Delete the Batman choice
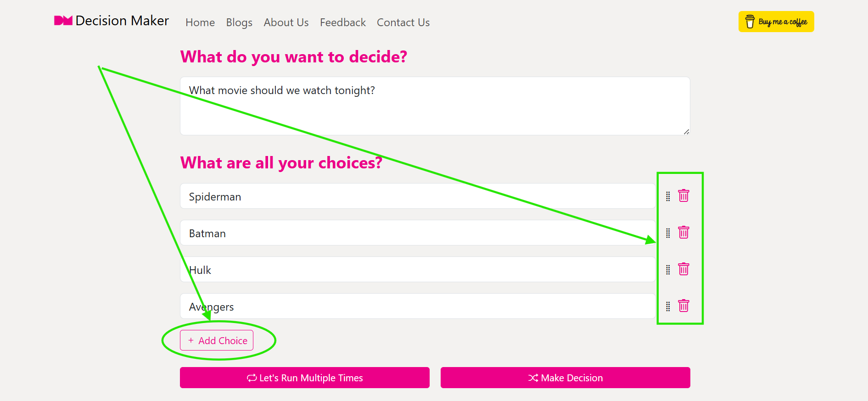The height and width of the screenshot is (401, 868). [683, 233]
